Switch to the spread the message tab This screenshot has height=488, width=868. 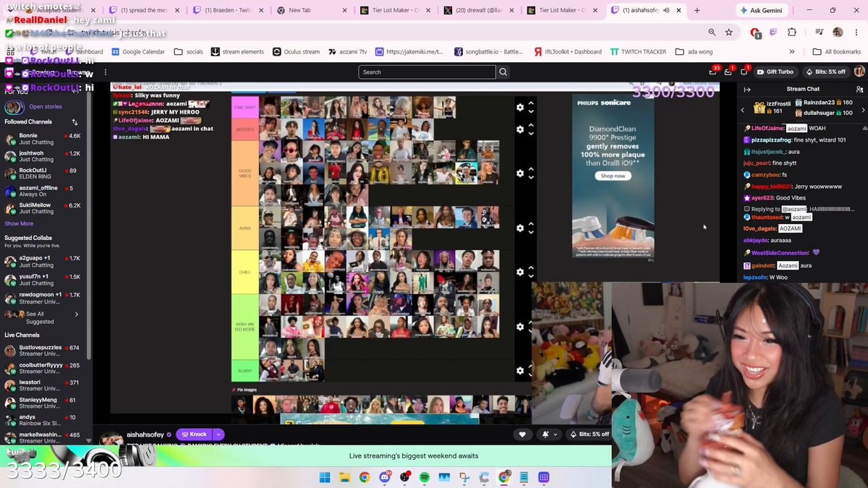(x=143, y=10)
